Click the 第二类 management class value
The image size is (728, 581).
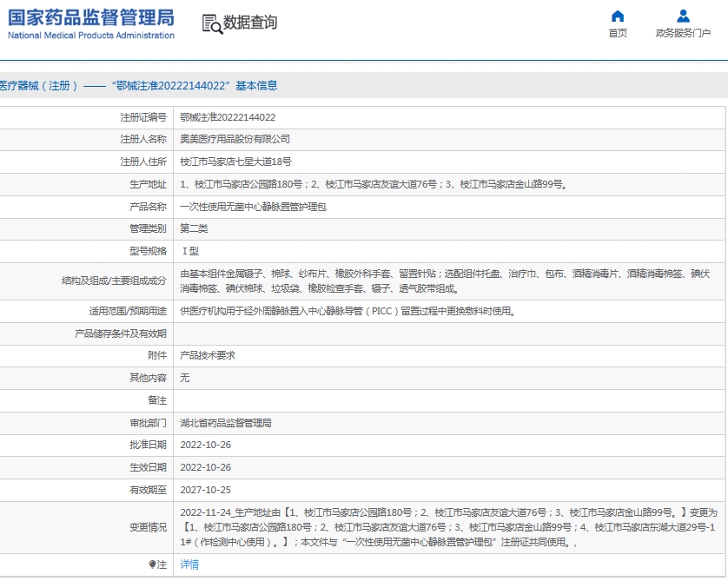click(194, 228)
